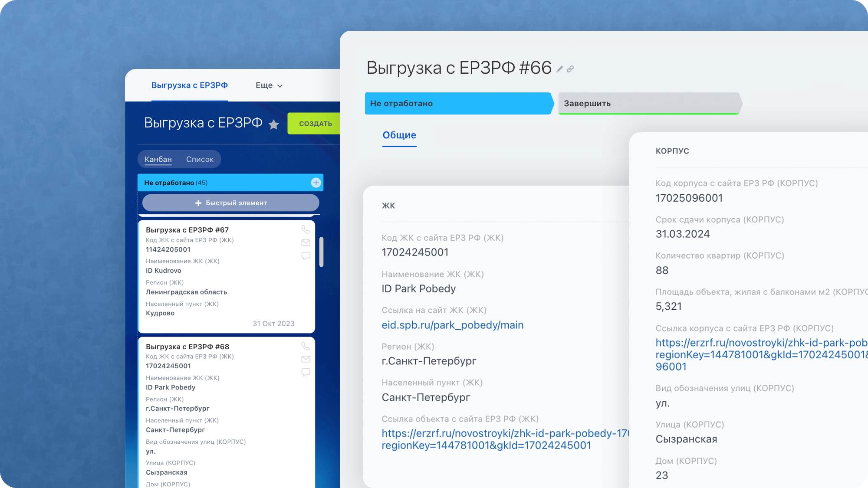868x488 pixels.
Task: Click the envelope email icon on card #67
Action: [x=306, y=242]
